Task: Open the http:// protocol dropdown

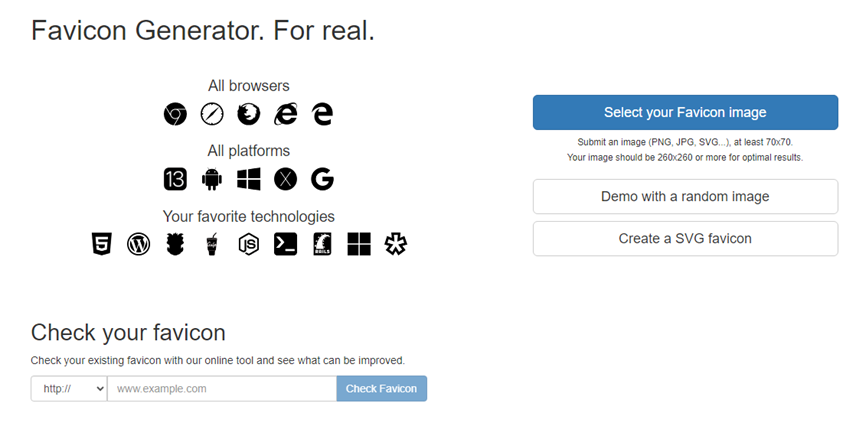Action: point(69,389)
